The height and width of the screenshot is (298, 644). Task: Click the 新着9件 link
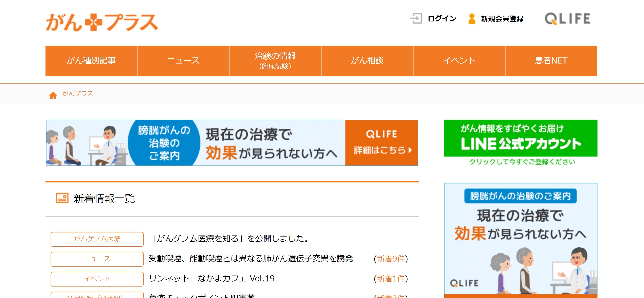391,259
